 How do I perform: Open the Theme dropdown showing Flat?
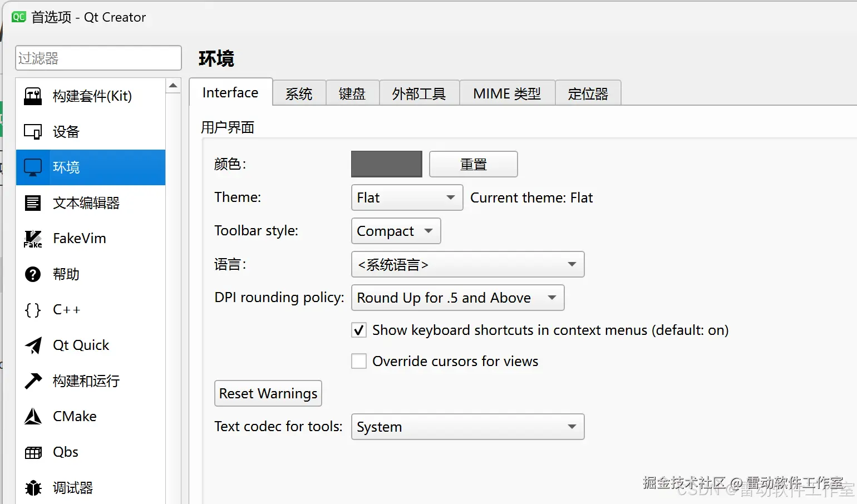coord(407,197)
